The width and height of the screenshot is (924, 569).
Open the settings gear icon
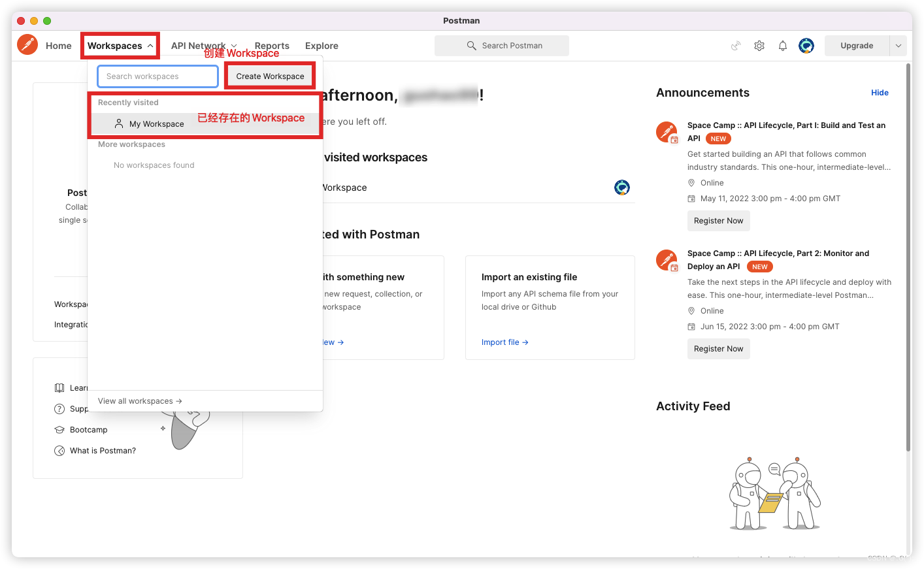(x=759, y=46)
